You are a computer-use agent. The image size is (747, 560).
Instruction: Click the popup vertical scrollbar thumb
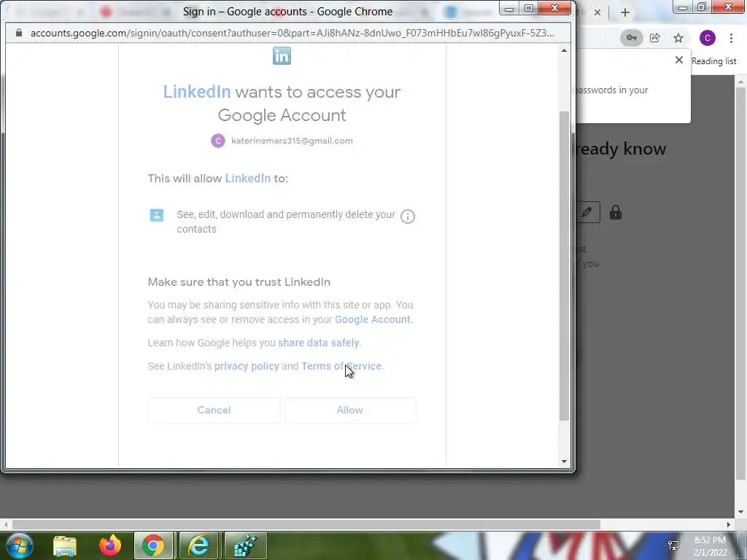pyautogui.click(x=564, y=265)
